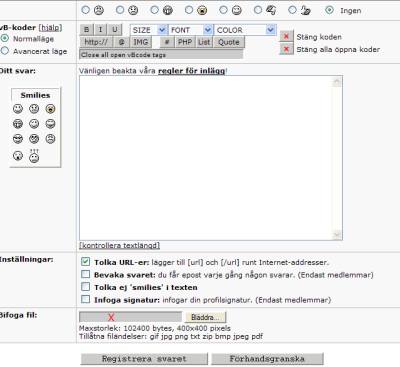This screenshot has height=367, width=400.
Task: Insert the sunglasses smiley from the Smilies box
Action: (18, 139)
